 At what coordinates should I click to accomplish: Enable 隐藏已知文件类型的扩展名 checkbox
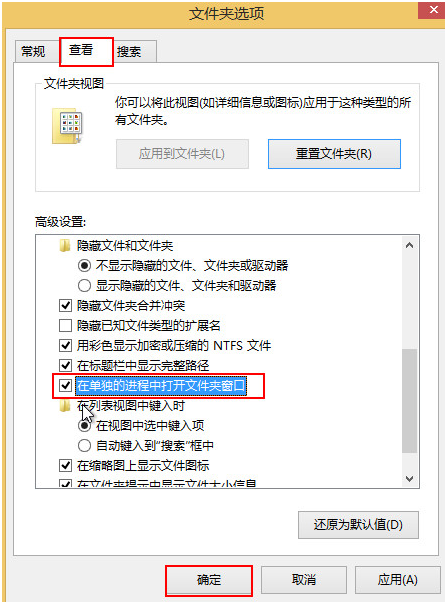tap(66, 325)
